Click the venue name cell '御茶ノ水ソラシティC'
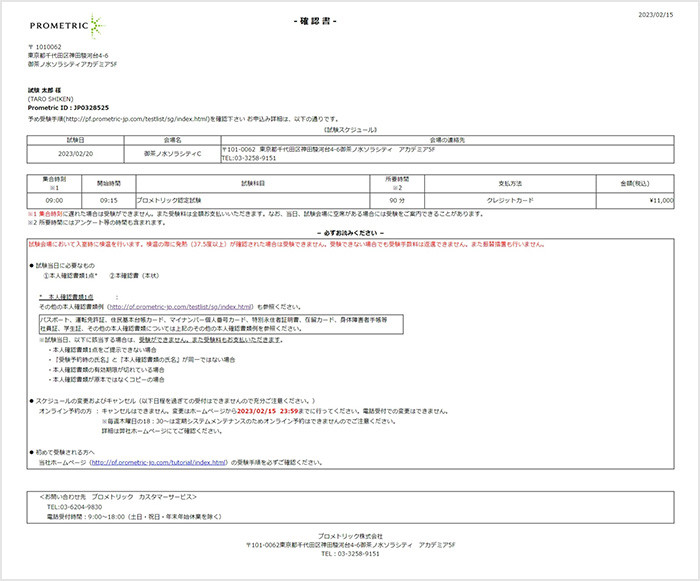 pos(172,154)
